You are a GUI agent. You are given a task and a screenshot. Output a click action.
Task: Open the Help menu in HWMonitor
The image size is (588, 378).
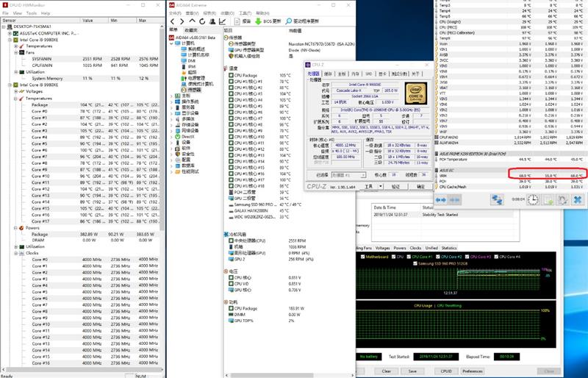[46, 13]
